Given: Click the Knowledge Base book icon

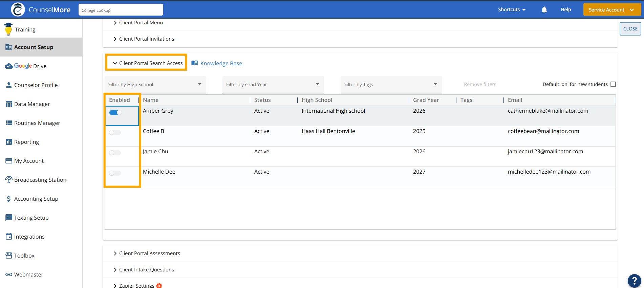Looking at the screenshot, I should click(195, 63).
